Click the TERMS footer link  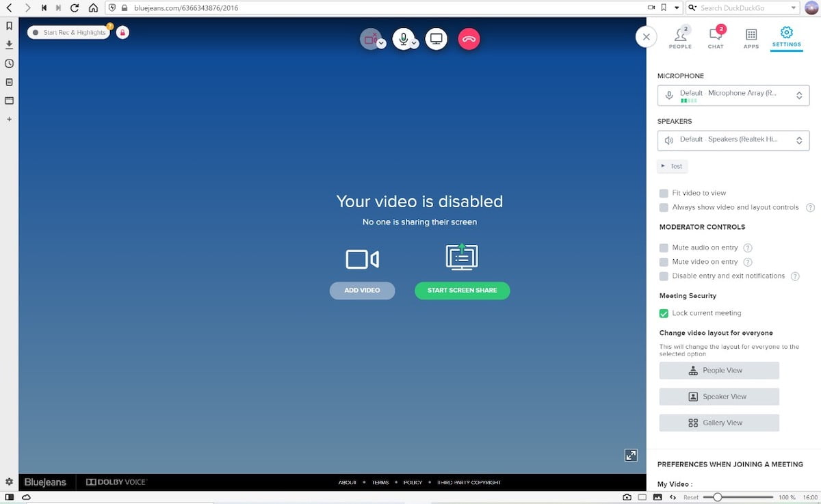[380, 483]
